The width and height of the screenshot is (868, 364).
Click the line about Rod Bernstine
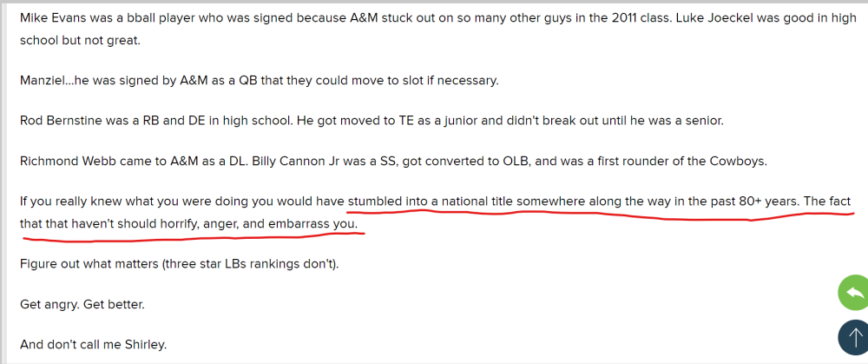click(x=372, y=121)
